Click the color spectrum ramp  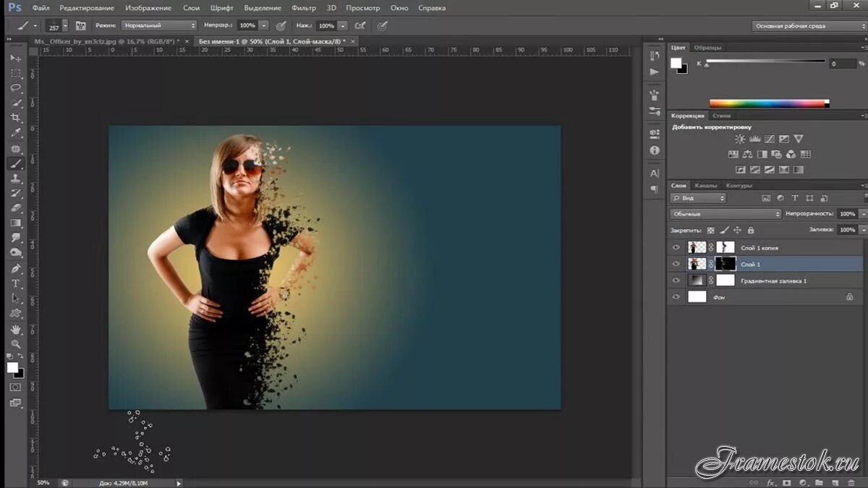(768, 103)
